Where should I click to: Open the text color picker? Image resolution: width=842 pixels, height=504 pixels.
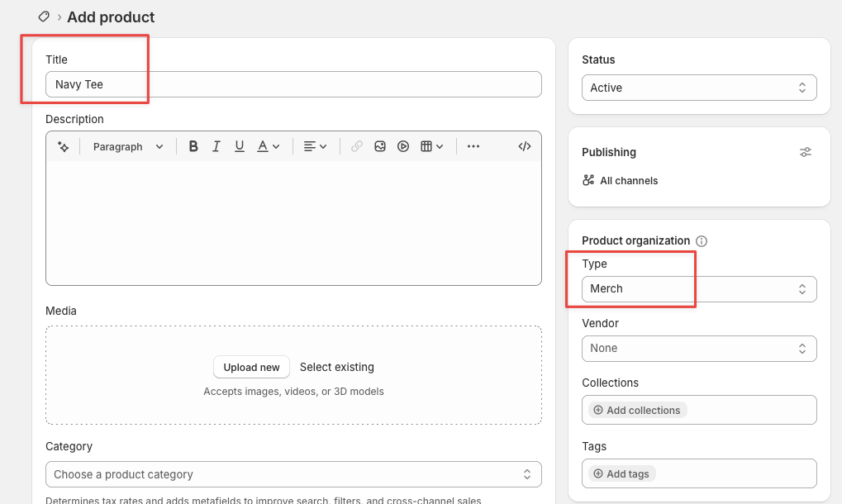click(268, 146)
